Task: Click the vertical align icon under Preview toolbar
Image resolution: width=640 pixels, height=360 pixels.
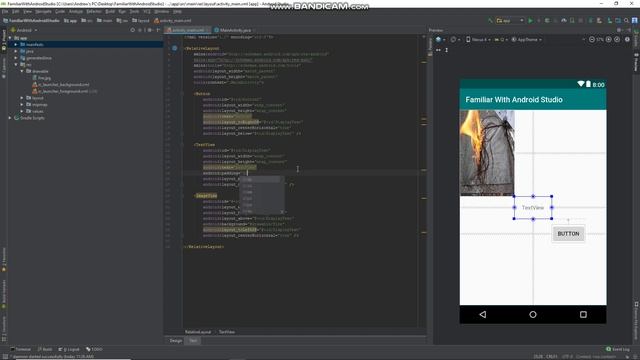Action: 447,50
